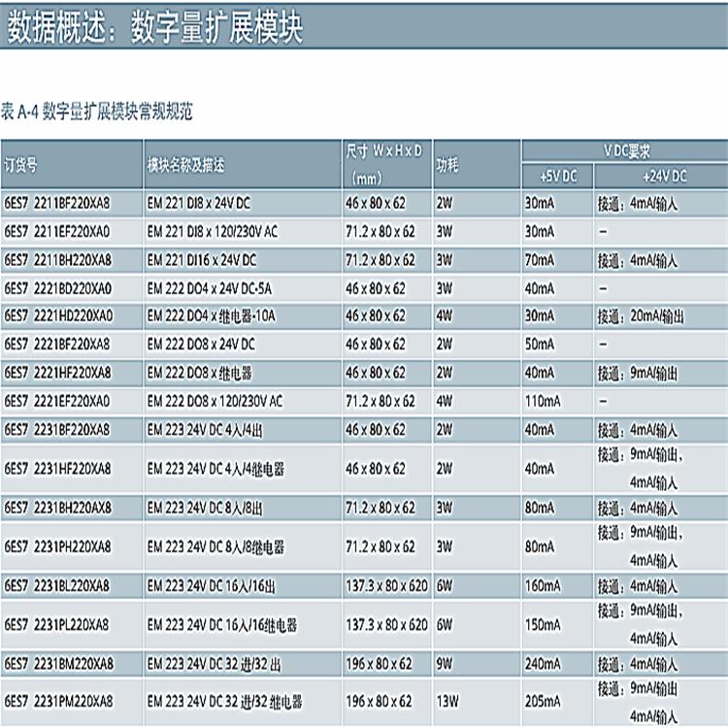Click the 160mA current value

543,586
